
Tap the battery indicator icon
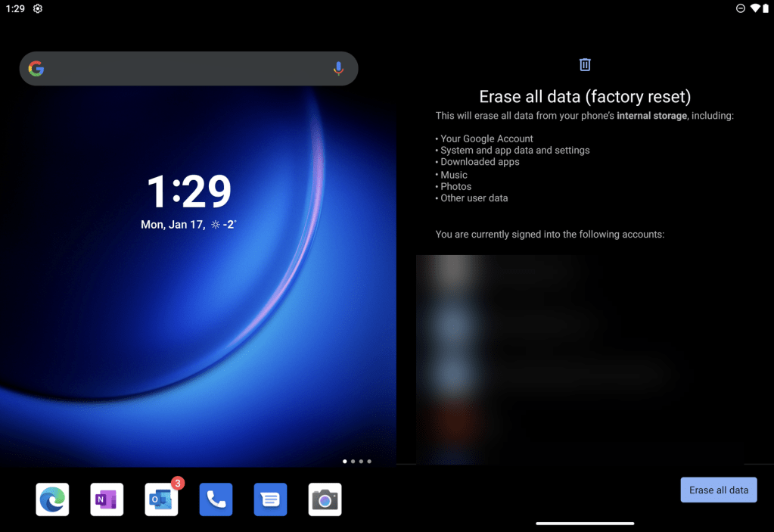(766, 8)
